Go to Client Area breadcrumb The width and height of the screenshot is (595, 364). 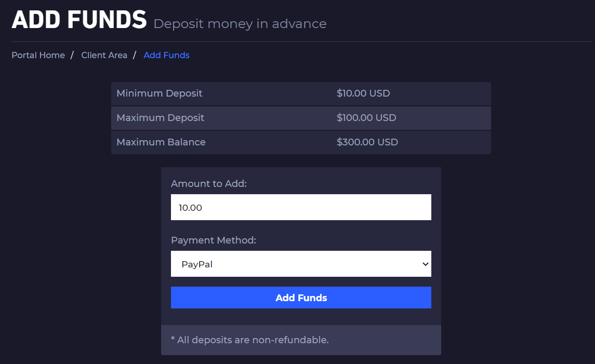point(104,55)
